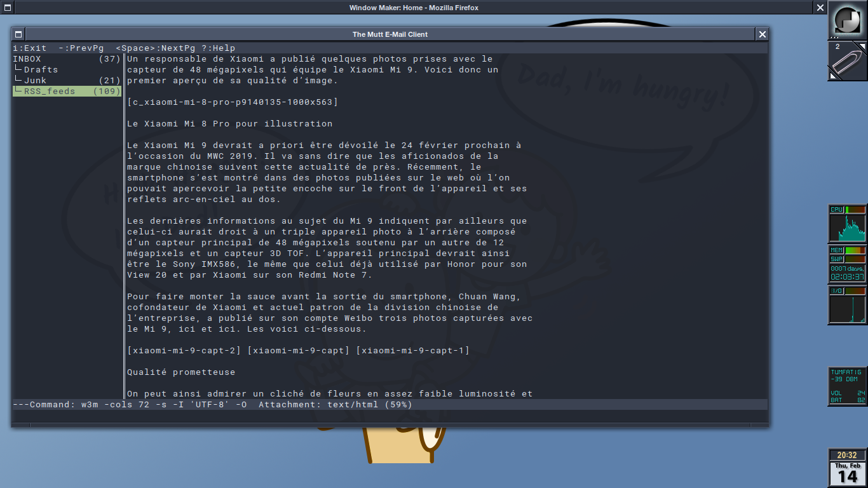Click the -:PrevPg hint in the help line

point(81,48)
